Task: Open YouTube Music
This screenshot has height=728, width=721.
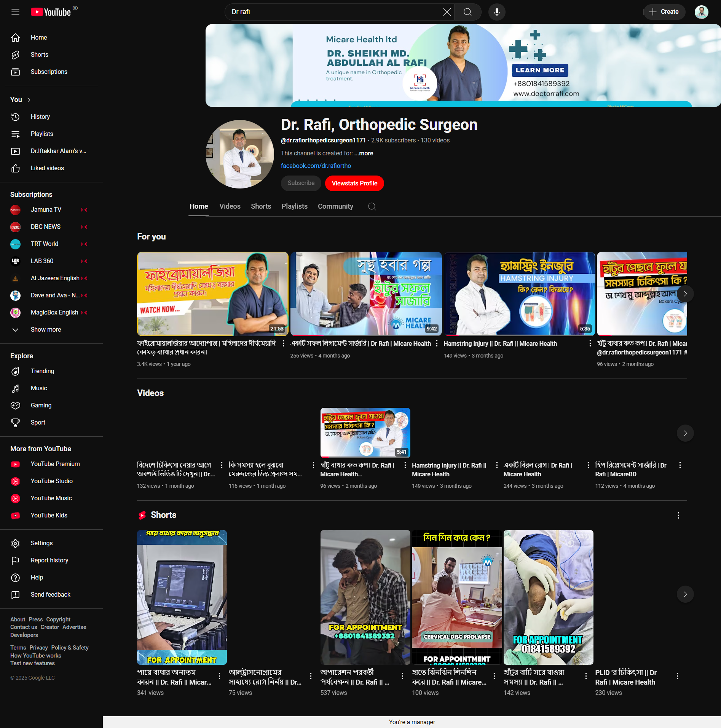Action: click(x=51, y=498)
